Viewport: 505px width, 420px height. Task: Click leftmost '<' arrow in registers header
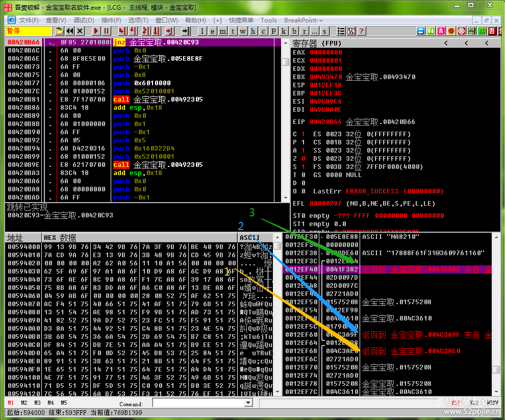pyautogui.click(x=446, y=43)
